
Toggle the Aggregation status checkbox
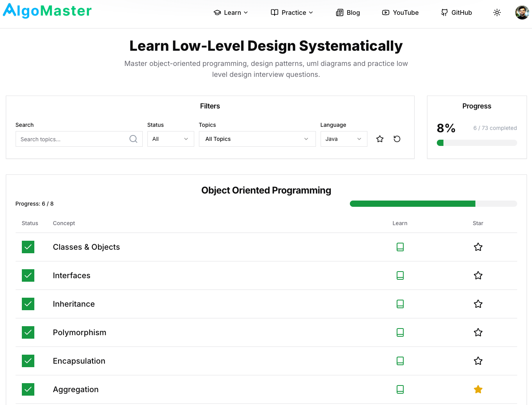[x=28, y=389]
